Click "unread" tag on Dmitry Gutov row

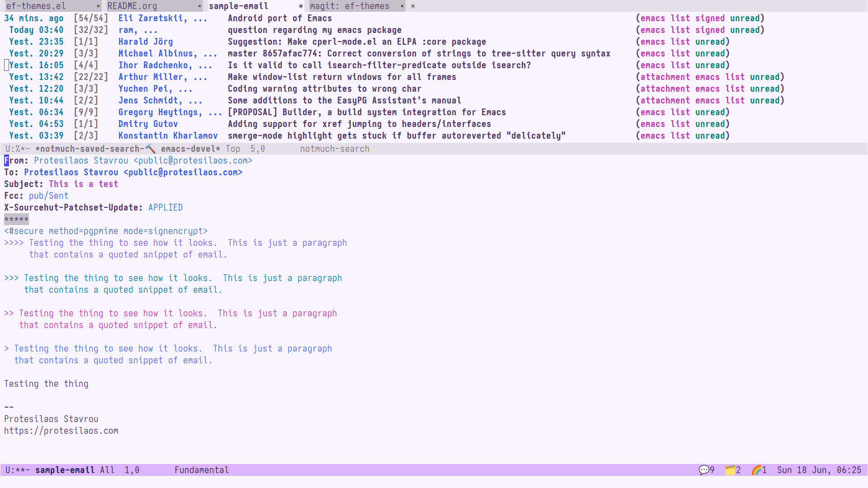(710, 124)
